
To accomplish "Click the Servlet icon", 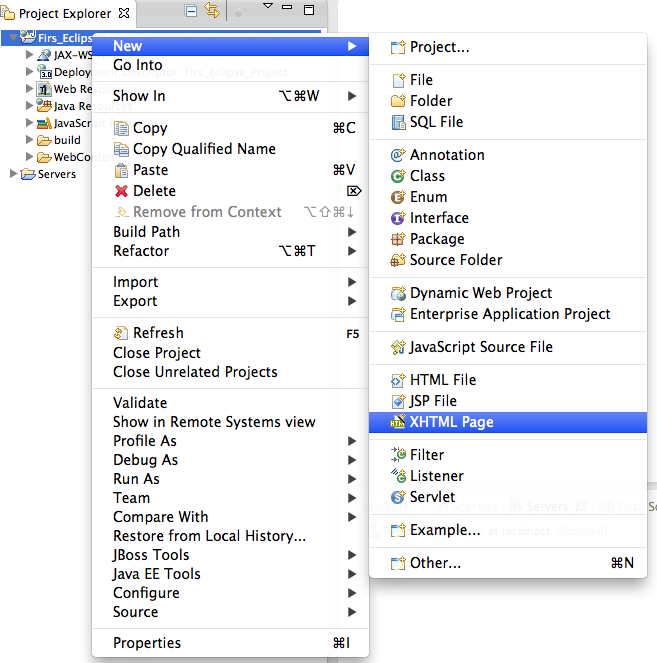I will point(398,497).
